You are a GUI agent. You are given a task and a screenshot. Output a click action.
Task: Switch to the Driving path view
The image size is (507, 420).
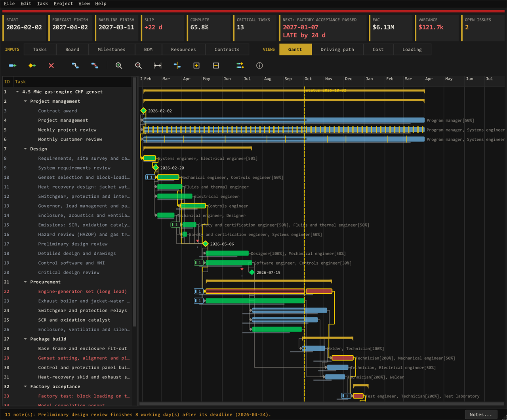[337, 50]
